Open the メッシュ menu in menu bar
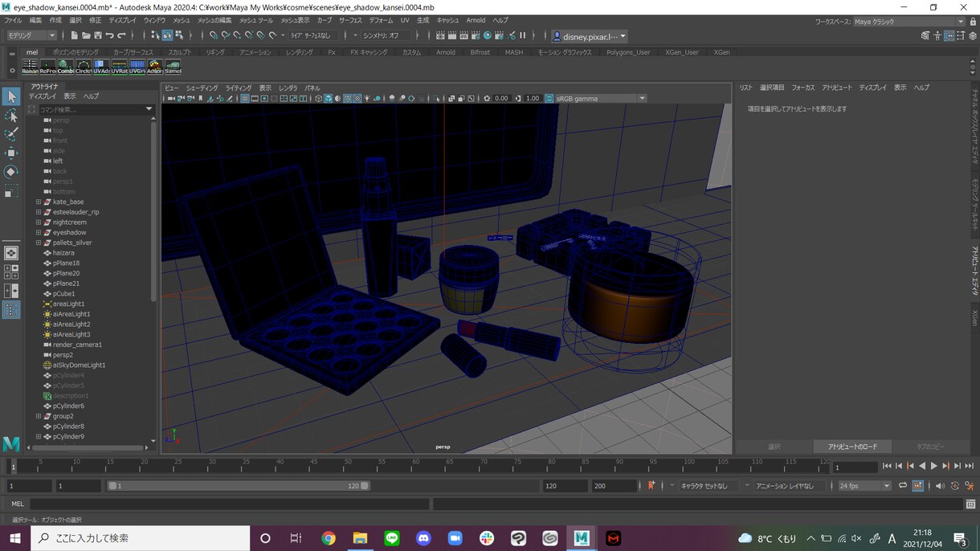Image resolution: width=980 pixels, height=551 pixels. tap(182, 20)
